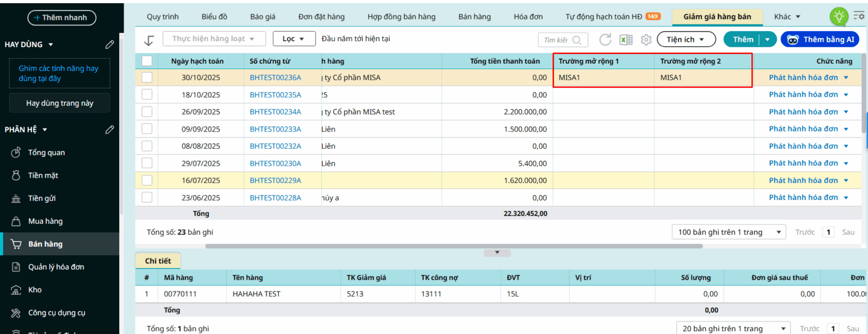
Task: Click the refresh data icon
Action: click(x=605, y=40)
